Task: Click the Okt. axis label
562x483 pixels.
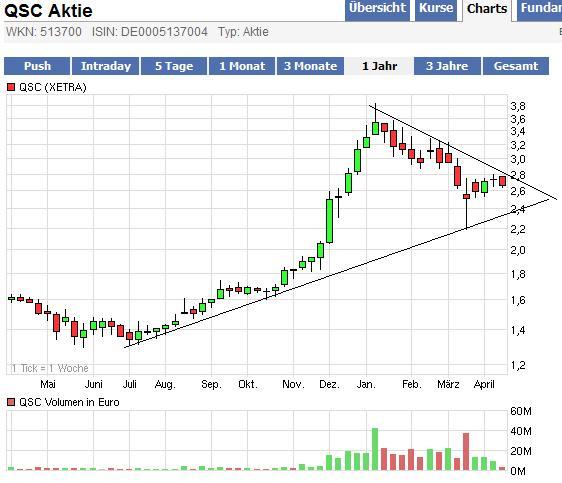Action: [248, 384]
